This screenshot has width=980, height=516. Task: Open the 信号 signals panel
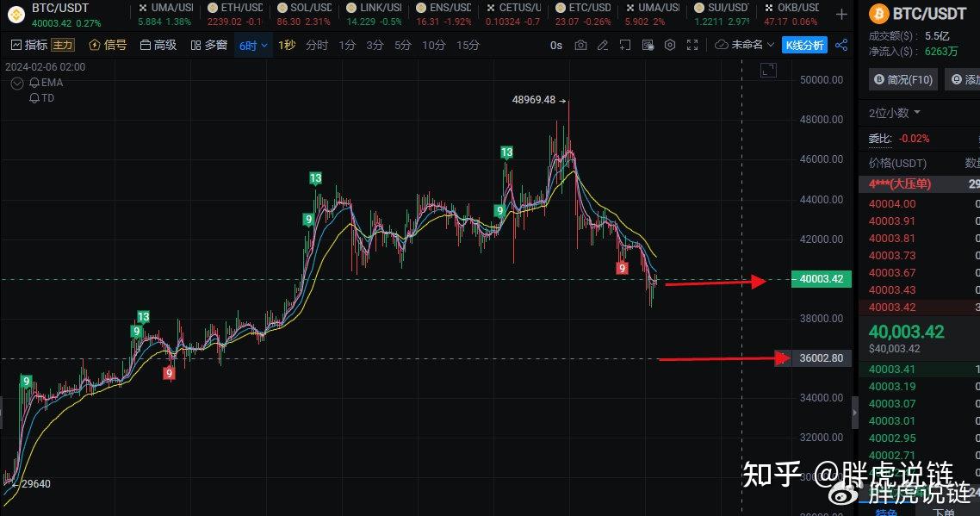(x=109, y=45)
